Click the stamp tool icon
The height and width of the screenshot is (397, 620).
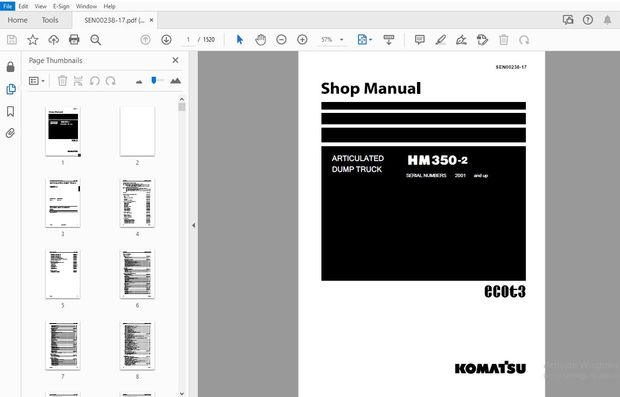point(482,40)
